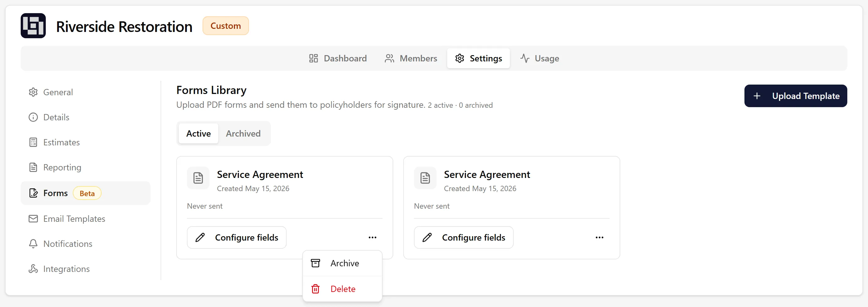Click the '2 active · 0 archived' count text
Image resolution: width=868 pixels, height=307 pixels.
[x=460, y=105]
